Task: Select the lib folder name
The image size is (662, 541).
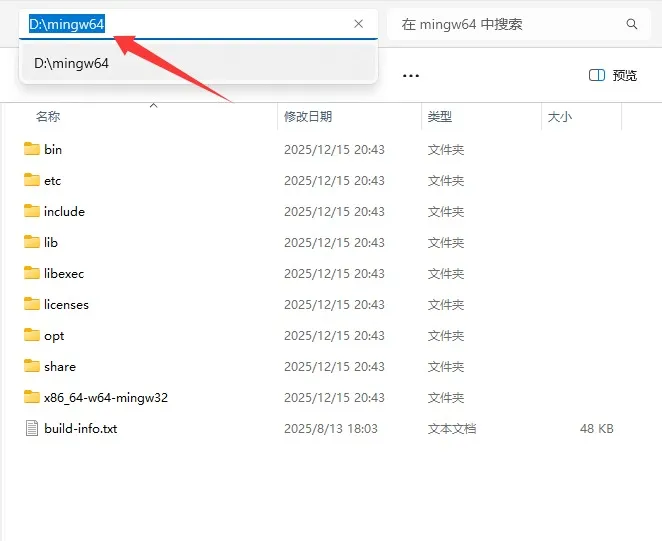Action: coord(51,242)
